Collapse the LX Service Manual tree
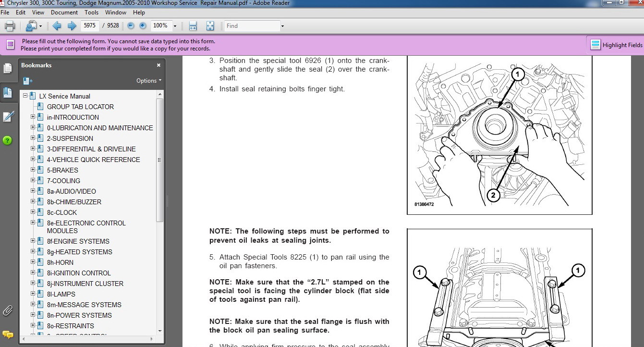 25,96
